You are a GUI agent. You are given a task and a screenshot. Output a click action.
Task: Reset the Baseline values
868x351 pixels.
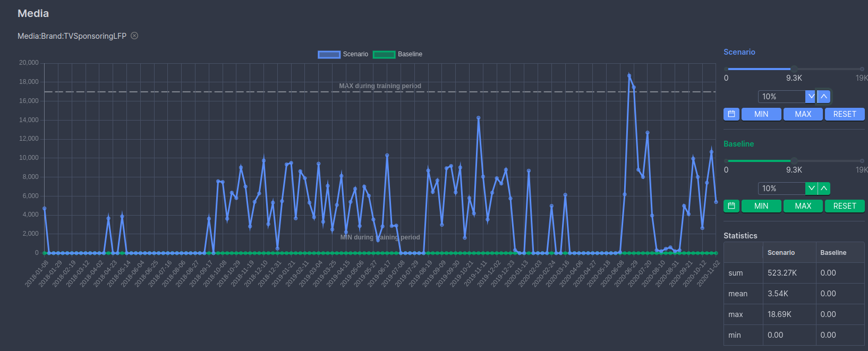pyautogui.click(x=844, y=206)
